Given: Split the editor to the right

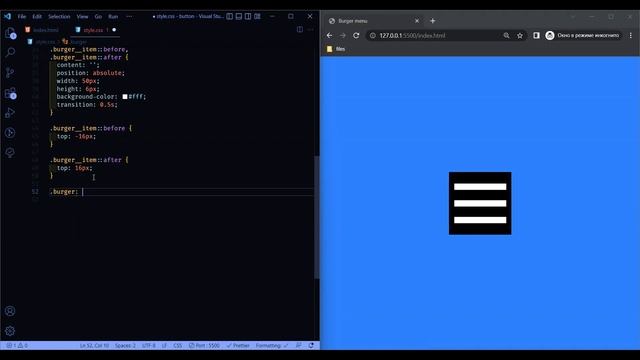Looking at the screenshot, I should [x=300, y=29].
